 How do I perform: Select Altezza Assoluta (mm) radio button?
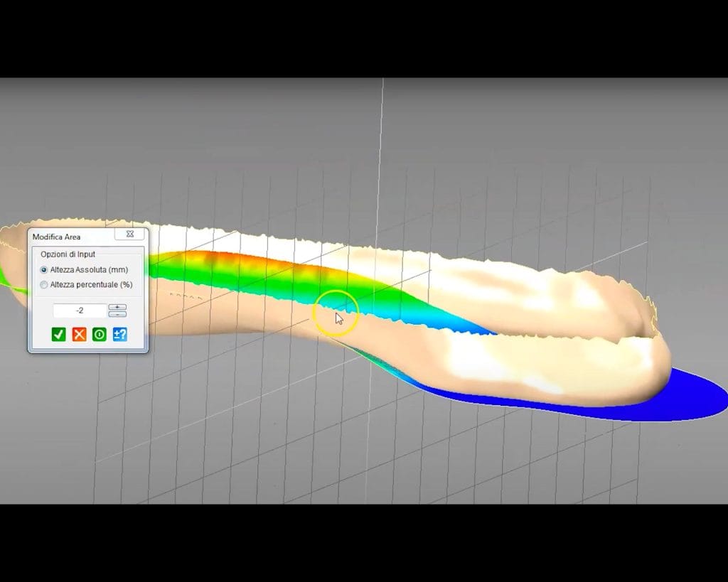[45, 270]
